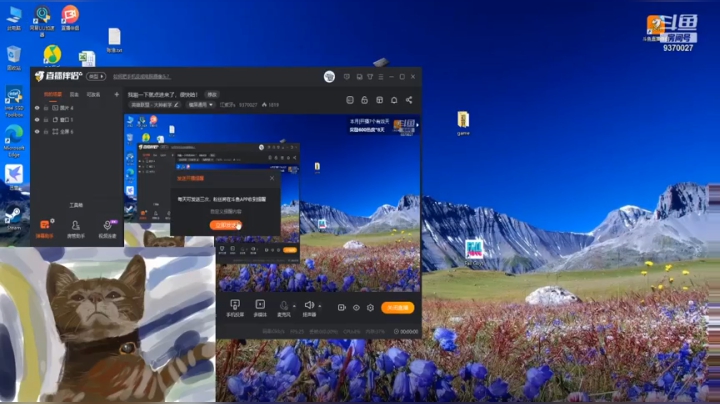The height and width of the screenshot is (404, 720).
Task: Add a new scene with the plus icon
Action: pos(117,95)
